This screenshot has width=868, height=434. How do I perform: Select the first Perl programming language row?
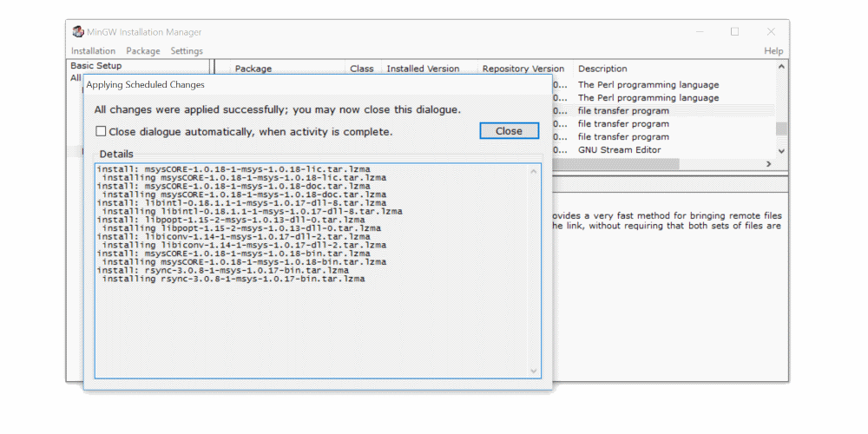648,85
